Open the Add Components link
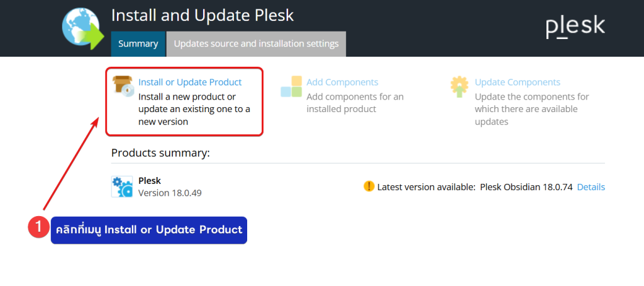The width and height of the screenshot is (644, 286). pyautogui.click(x=342, y=82)
